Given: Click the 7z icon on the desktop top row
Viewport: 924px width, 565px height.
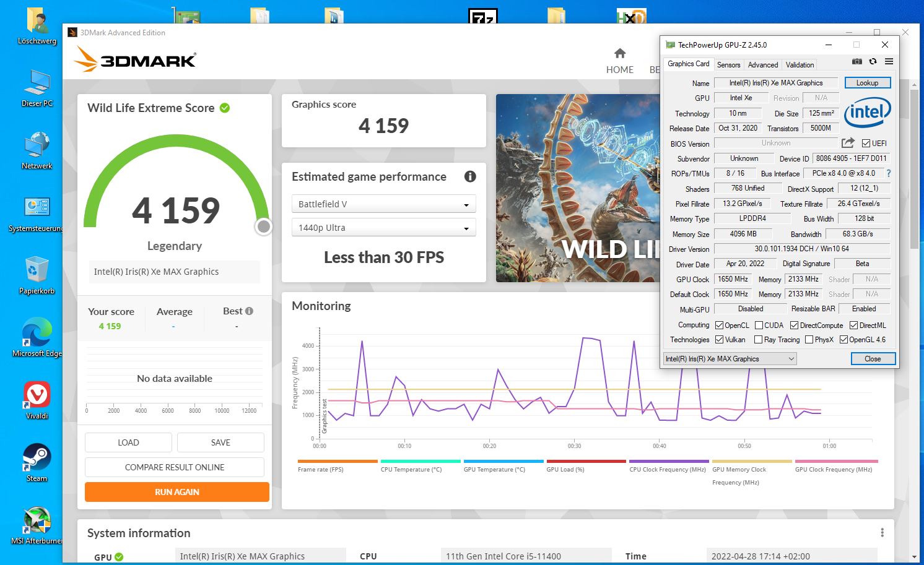Looking at the screenshot, I should pos(482,15).
